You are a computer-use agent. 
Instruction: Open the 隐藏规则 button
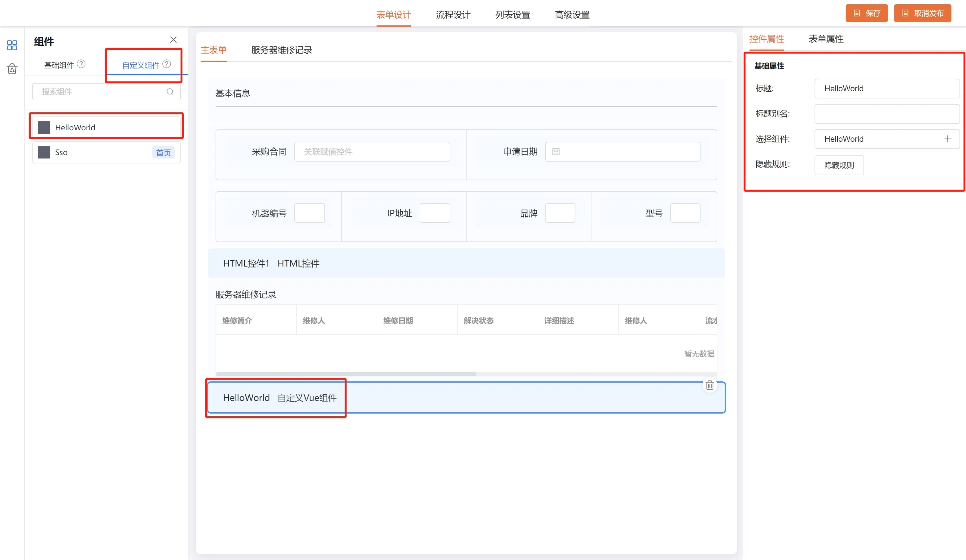(839, 166)
